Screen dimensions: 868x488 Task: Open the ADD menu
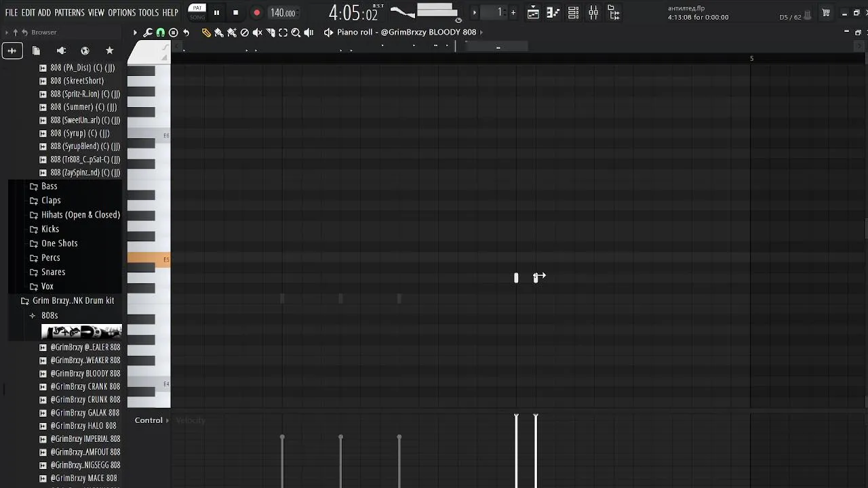[x=45, y=13]
